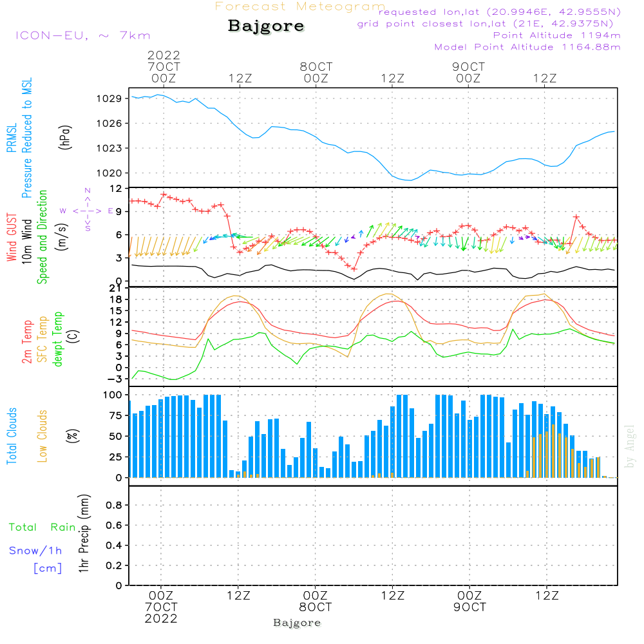Viewport: 644px width, 644px height.
Task: Click the 0.8 precipitation axis value
Action: 114,505
